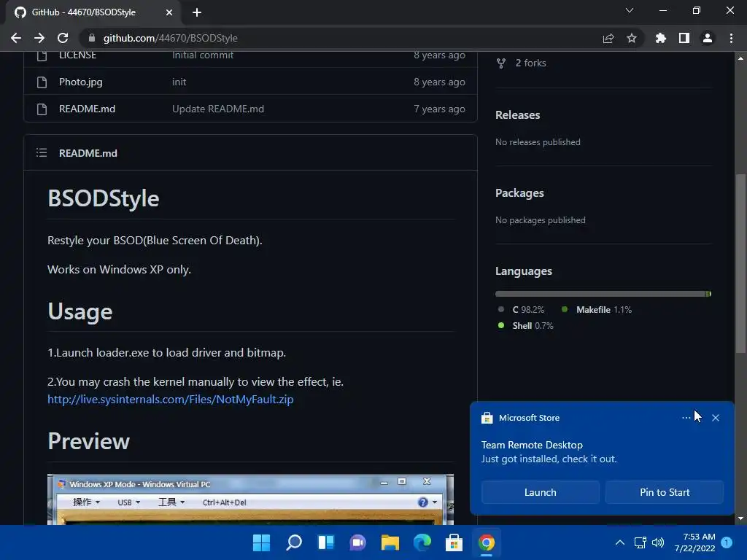Viewport: 747px width, 560px height.
Task: Click the lock icon in the address bar
Action: (92, 38)
